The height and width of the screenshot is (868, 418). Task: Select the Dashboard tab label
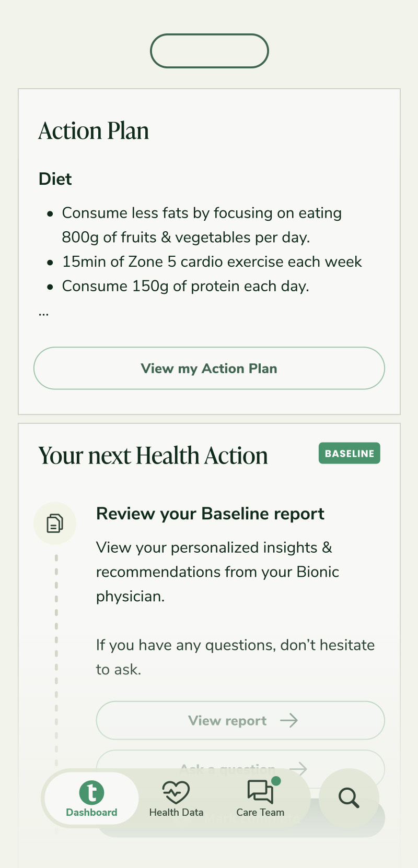point(91,812)
